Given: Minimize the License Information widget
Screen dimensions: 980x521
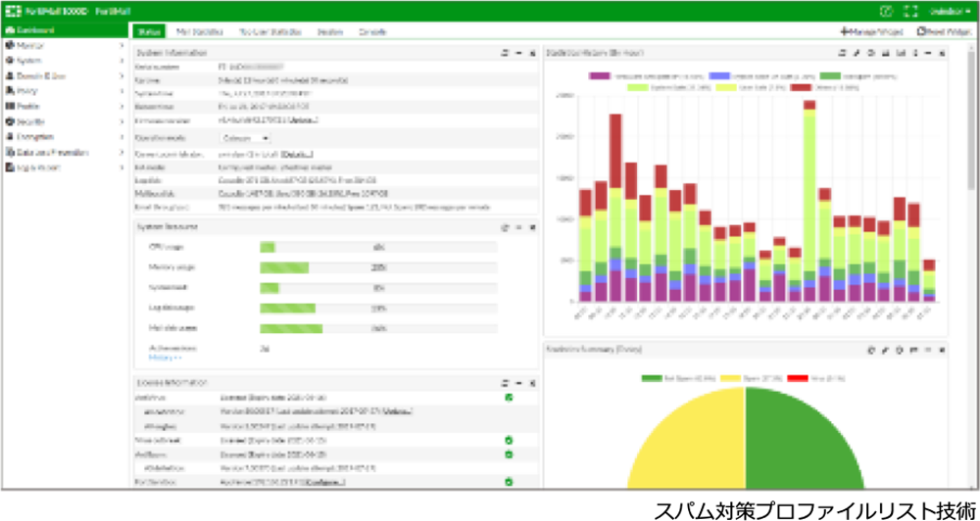Looking at the screenshot, I should point(518,382).
